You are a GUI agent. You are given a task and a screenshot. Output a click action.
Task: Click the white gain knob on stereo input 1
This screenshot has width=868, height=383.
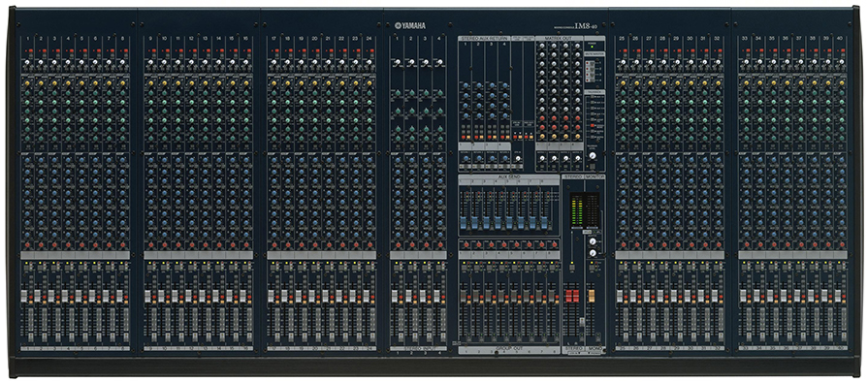pyautogui.click(x=397, y=62)
